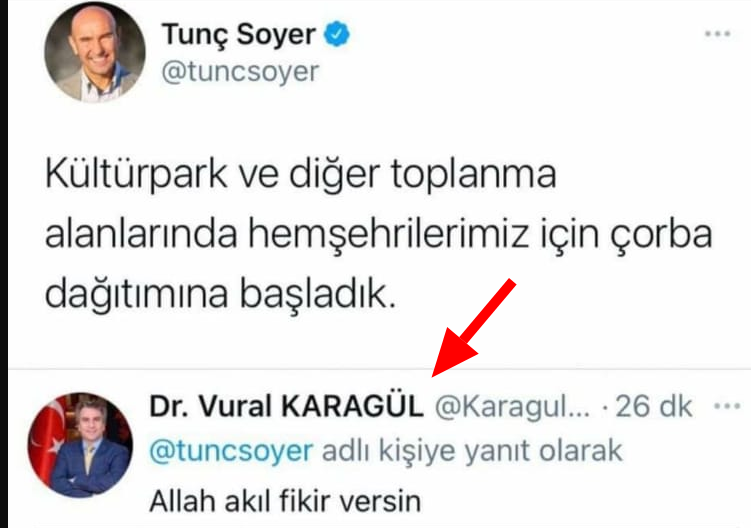Open the @tuncsoyer handle under the name
The width and height of the screenshot is (751, 528).
240,72
